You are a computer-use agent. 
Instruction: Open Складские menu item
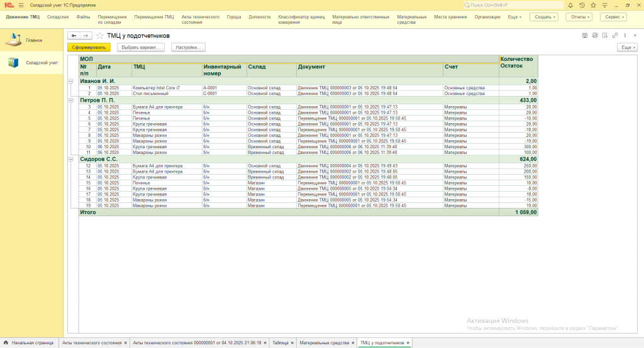click(x=58, y=17)
